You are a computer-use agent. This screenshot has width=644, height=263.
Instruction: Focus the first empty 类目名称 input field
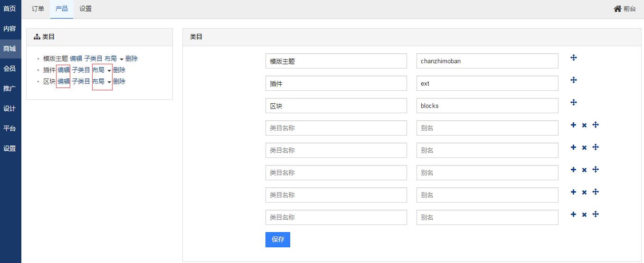pyautogui.click(x=336, y=128)
